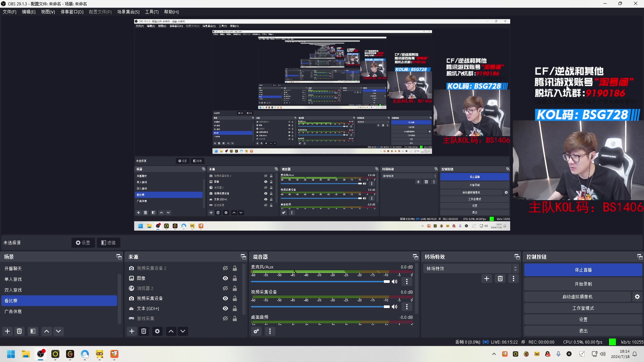The image size is (644, 362).
Task: Mute the 视频采集设备 audio channel
Action: click(395, 307)
